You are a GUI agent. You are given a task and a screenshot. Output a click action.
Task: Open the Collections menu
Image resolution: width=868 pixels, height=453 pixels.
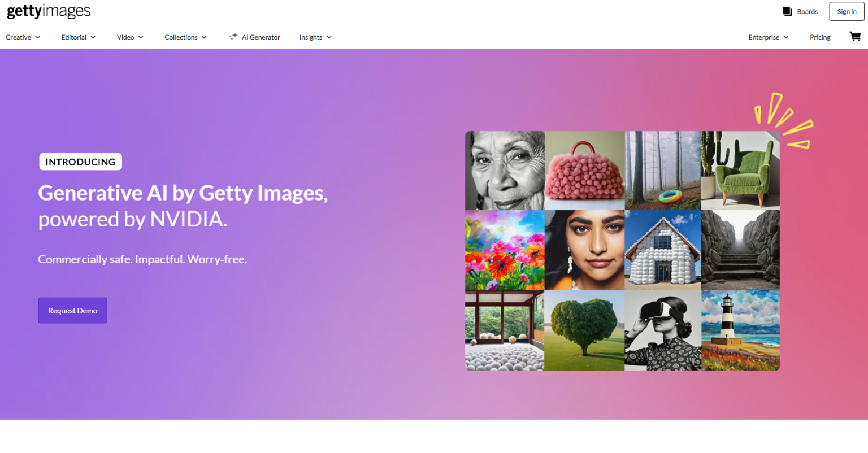coord(185,37)
